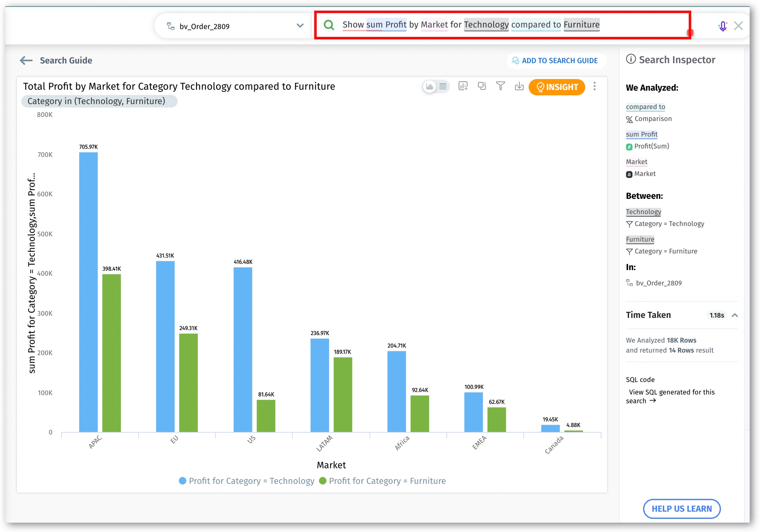Click the orange INSIGHT button
760x532 pixels.
point(557,87)
